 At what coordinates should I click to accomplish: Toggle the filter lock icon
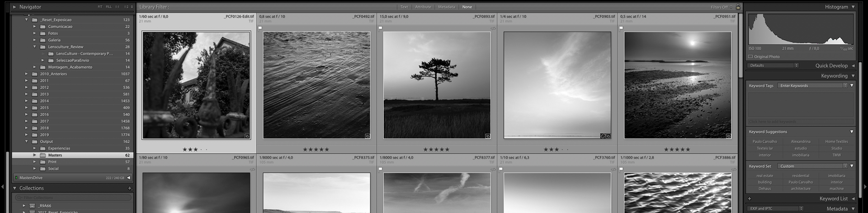click(x=738, y=7)
